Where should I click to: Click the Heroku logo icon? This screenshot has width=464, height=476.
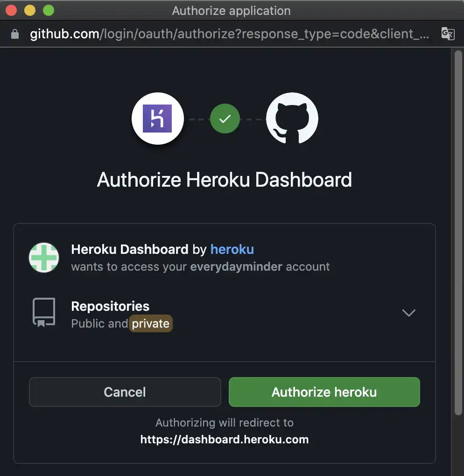[x=157, y=118]
